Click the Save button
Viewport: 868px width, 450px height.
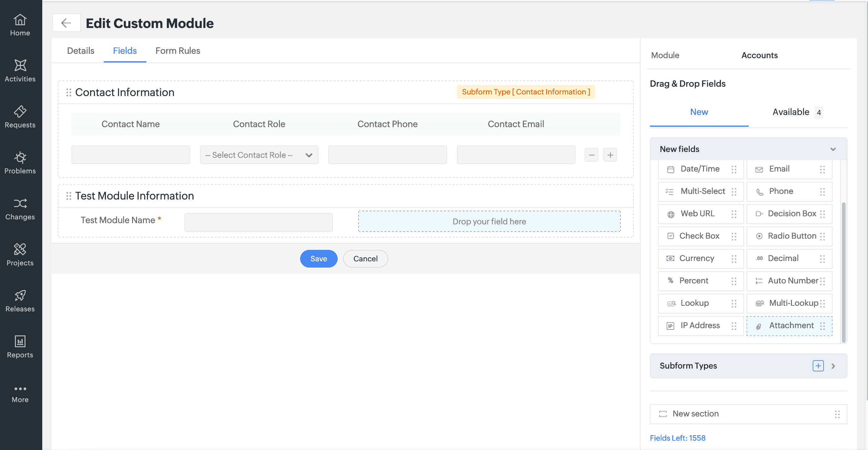point(318,259)
